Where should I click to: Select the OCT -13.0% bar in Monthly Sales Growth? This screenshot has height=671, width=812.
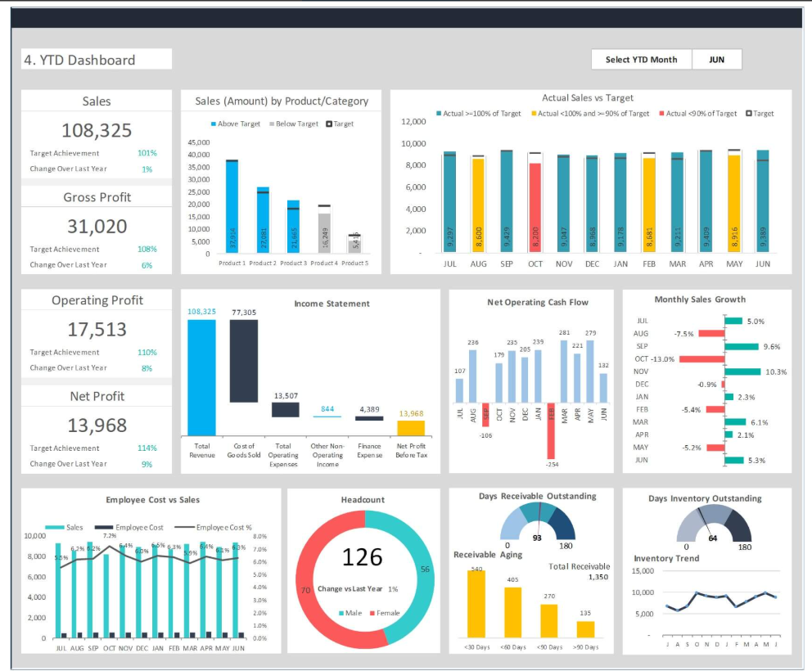click(701, 359)
